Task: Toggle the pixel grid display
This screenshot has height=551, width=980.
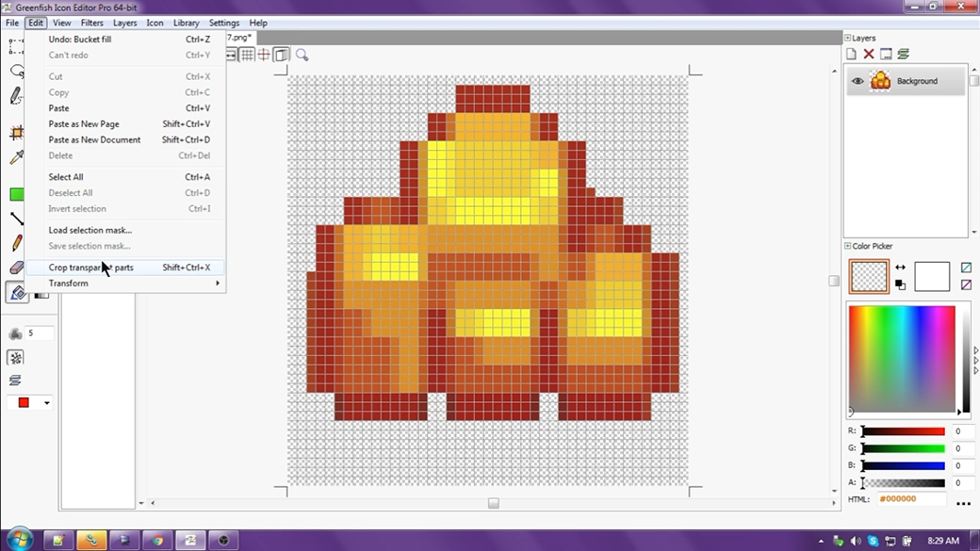Action: (247, 55)
